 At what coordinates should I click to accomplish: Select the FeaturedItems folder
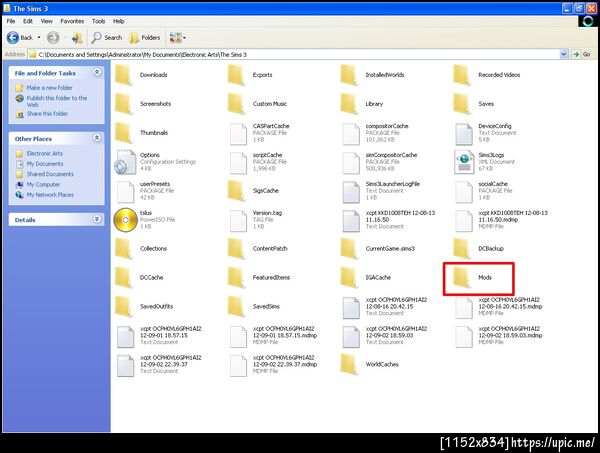pyautogui.click(x=259, y=277)
